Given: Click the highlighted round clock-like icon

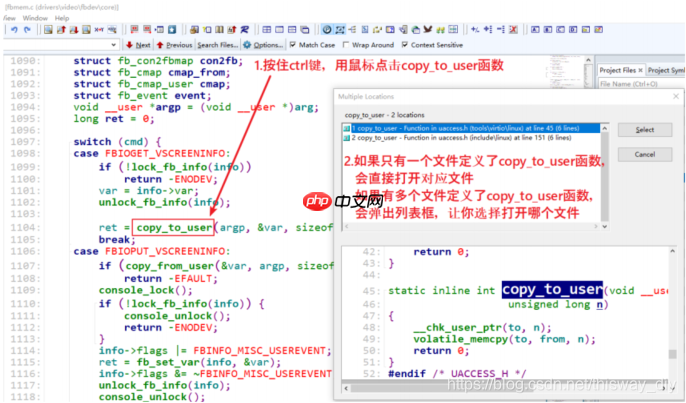Looking at the screenshot, I should click(x=327, y=30).
